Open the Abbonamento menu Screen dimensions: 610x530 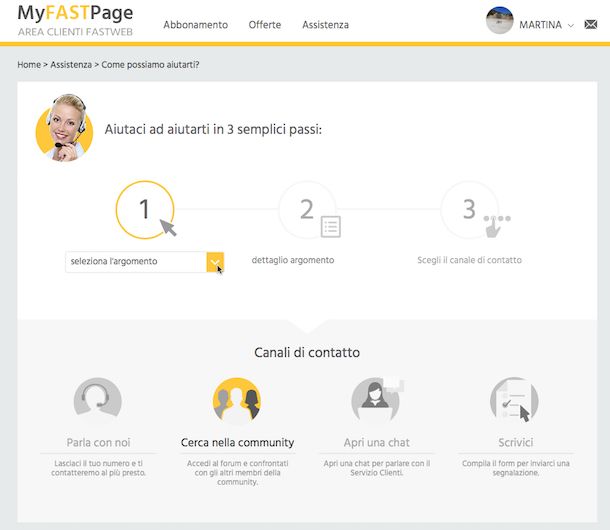point(196,25)
